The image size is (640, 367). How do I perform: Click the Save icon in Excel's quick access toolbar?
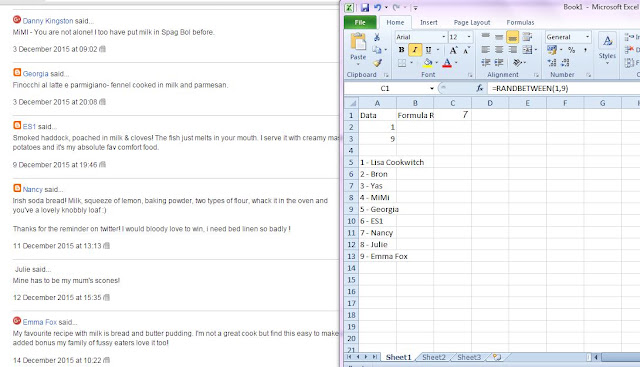tap(364, 7)
